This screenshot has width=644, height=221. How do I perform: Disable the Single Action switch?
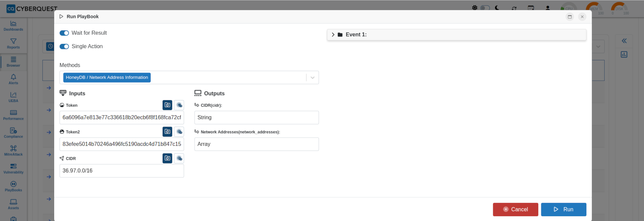coord(64,46)
